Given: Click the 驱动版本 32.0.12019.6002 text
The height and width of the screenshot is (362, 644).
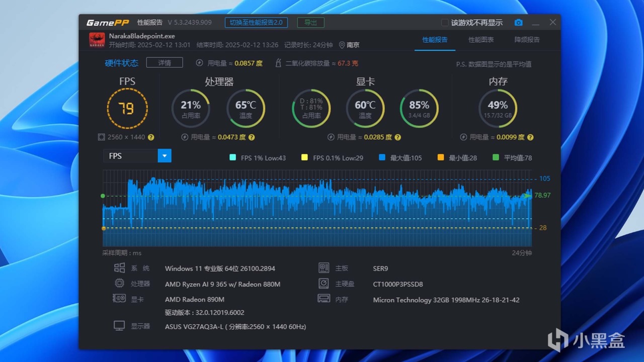Looking at the screenshot, I should tap(204, 312).
